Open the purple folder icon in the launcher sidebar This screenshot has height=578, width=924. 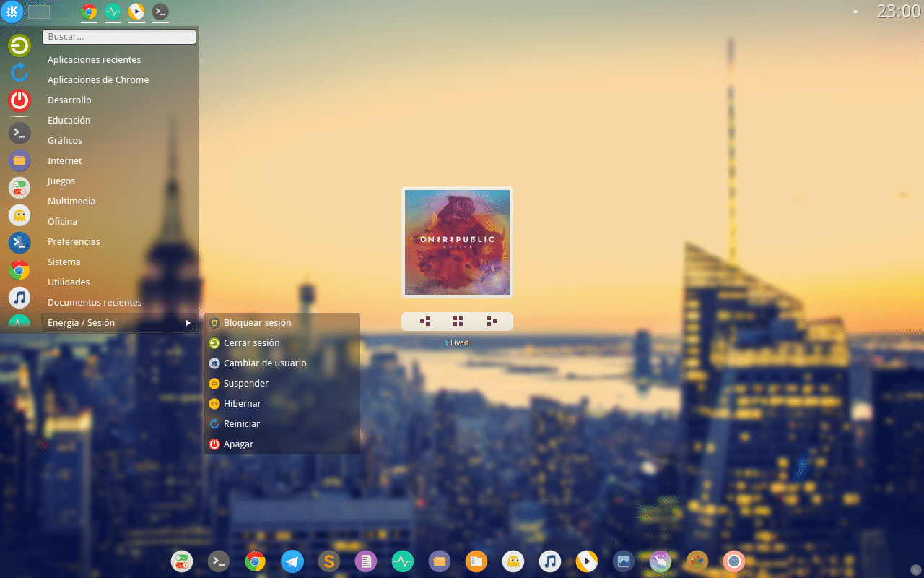coord(19,160)
